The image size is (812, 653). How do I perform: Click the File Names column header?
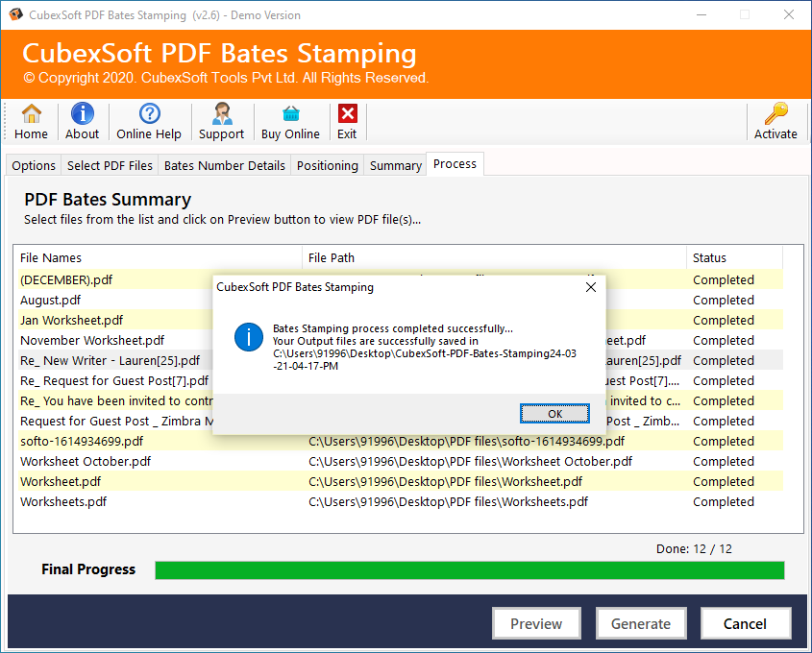51,257
